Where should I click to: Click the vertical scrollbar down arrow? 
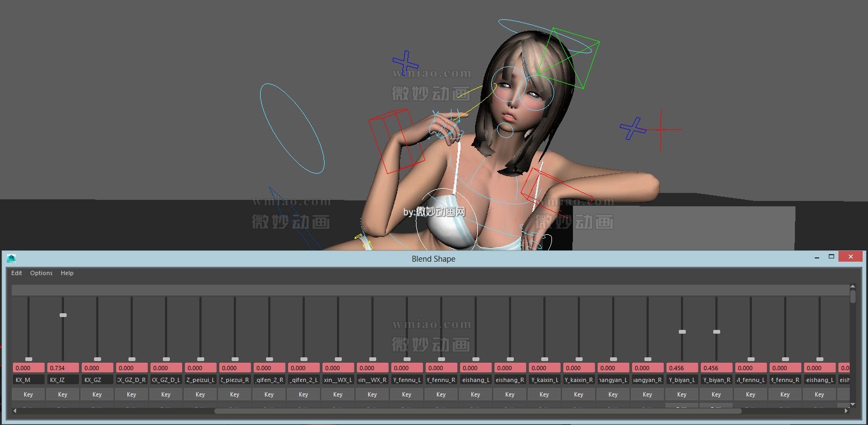853,404
